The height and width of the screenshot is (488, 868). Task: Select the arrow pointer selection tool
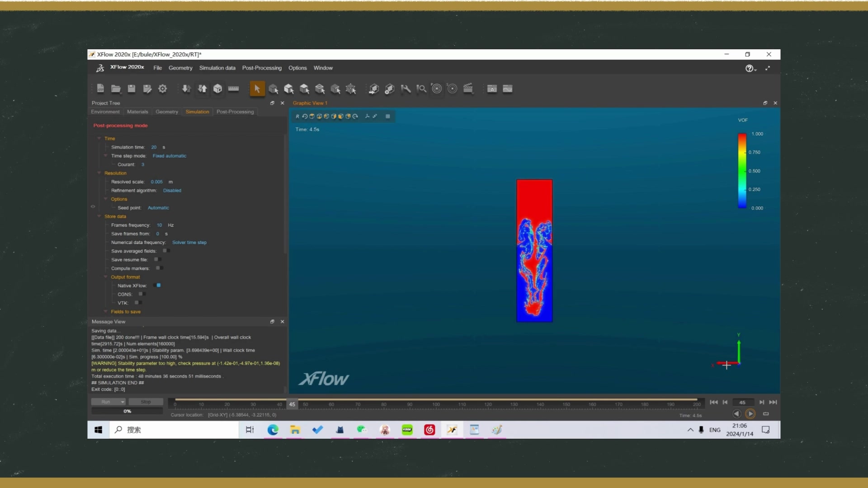pyautogui.click(x=257, y=89)
